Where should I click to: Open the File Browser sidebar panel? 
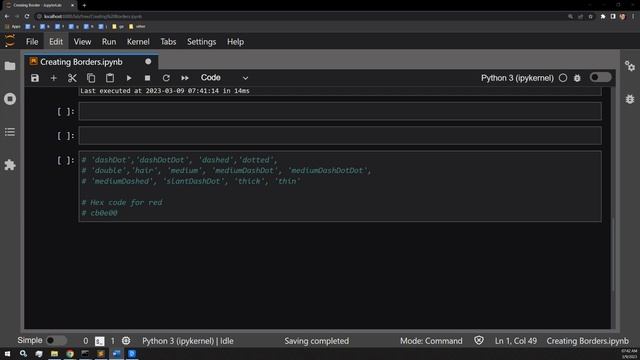tap(10, 66)
